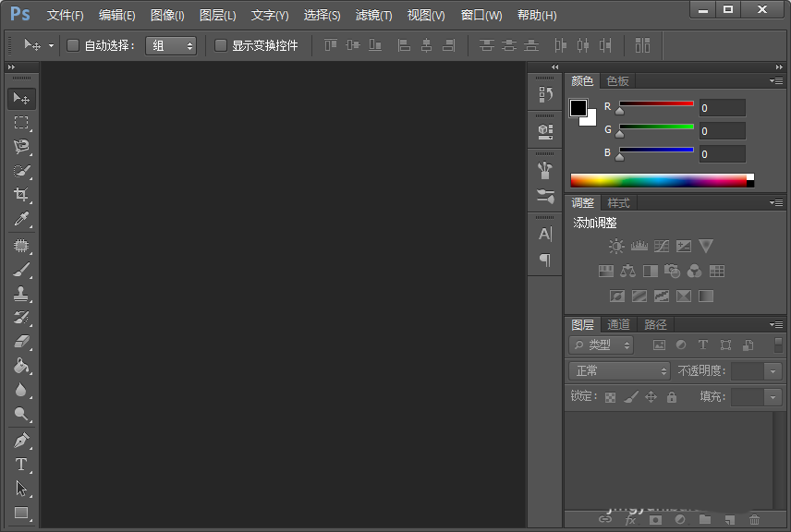The image size is (791, 532).
Task: Open the 组 auto-select dropdown
Action: (171, 46)
